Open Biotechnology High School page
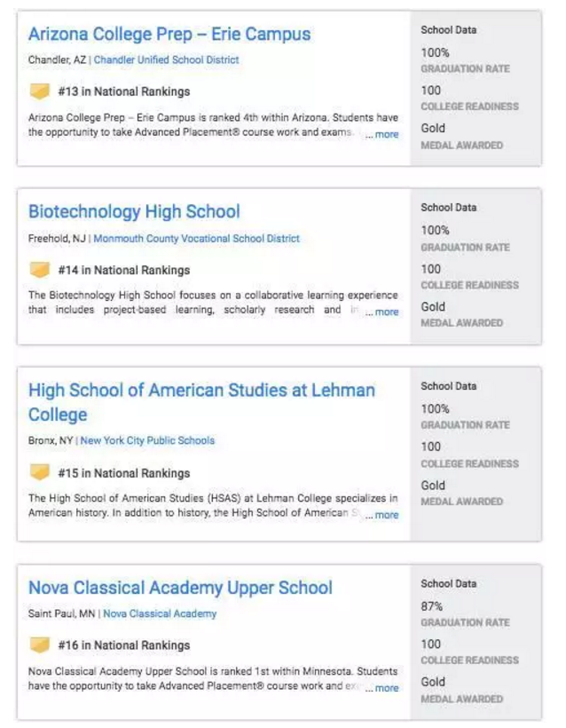The height and width of the screenshot is (728, 566). point(134,212)
